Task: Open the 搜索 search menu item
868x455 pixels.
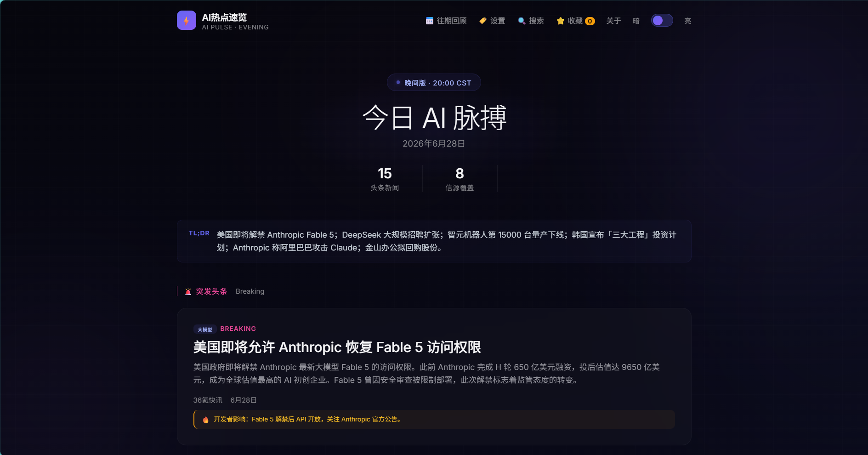Action: click(531, 21)
